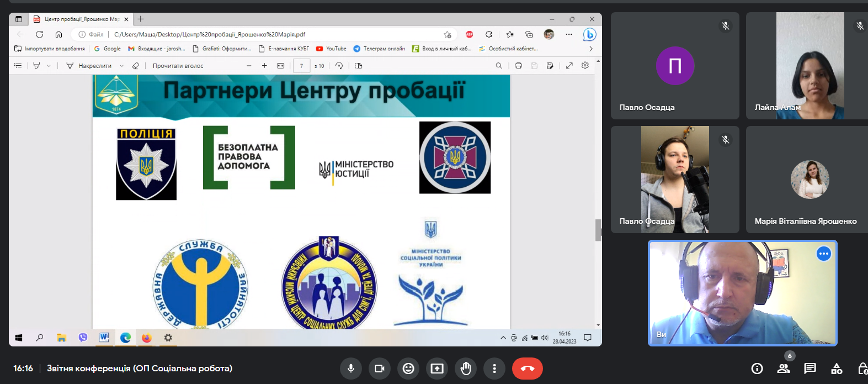Switch the PDF page view layout

coord(359,66)
